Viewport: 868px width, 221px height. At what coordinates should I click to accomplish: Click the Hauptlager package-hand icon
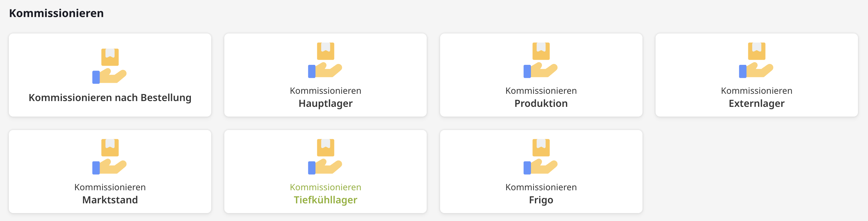325,60
